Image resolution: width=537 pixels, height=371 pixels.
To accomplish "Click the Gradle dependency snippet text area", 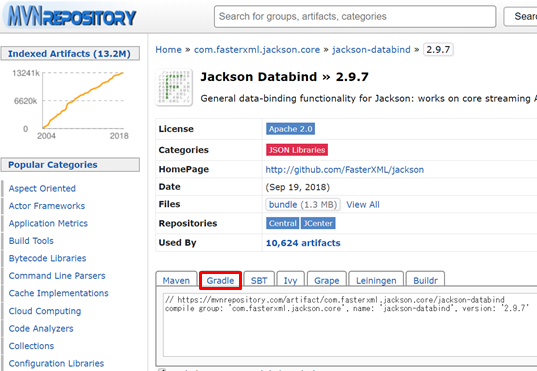I will [x=350, y=325].
